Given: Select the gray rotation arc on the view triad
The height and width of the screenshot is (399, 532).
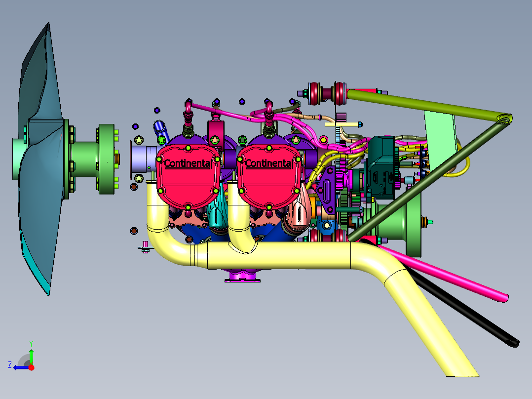Looking at the screenshot, I should tap(23, 360).
